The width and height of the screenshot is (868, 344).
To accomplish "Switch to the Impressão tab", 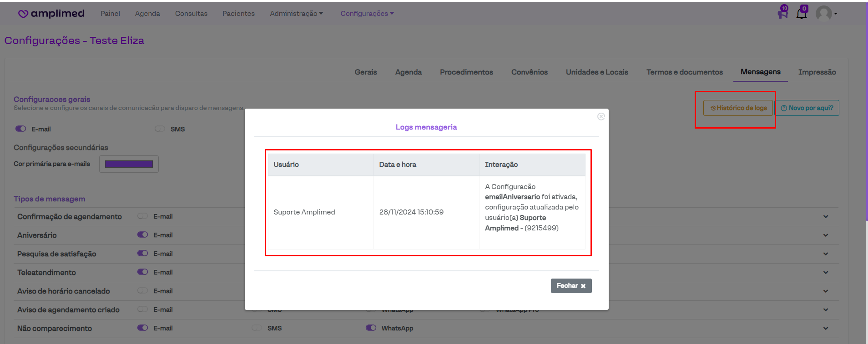I will point(817,72).
